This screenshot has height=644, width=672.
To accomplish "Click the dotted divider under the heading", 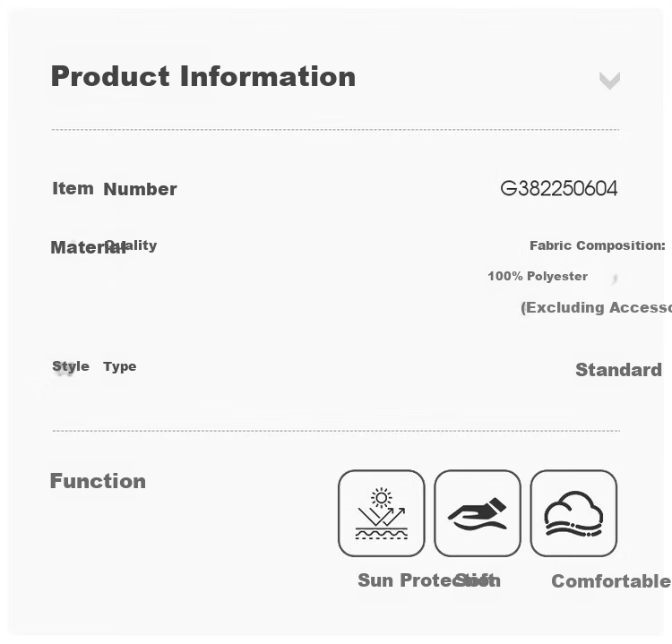I will (x=336, y=129).
